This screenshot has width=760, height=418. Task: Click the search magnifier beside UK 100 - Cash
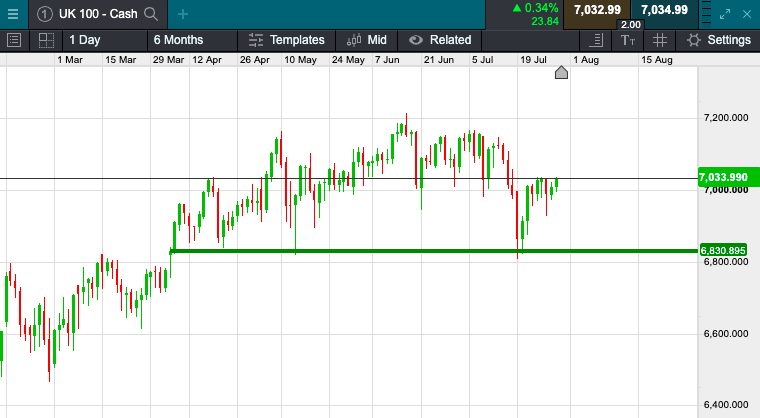pyautogui.click(x=151, y=14)
